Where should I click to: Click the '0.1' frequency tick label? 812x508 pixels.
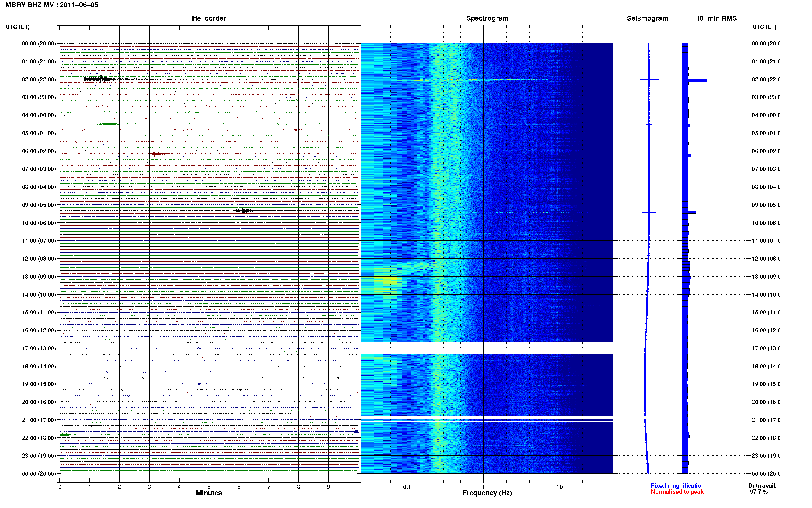pyautogui.click(x=407, y=487)
